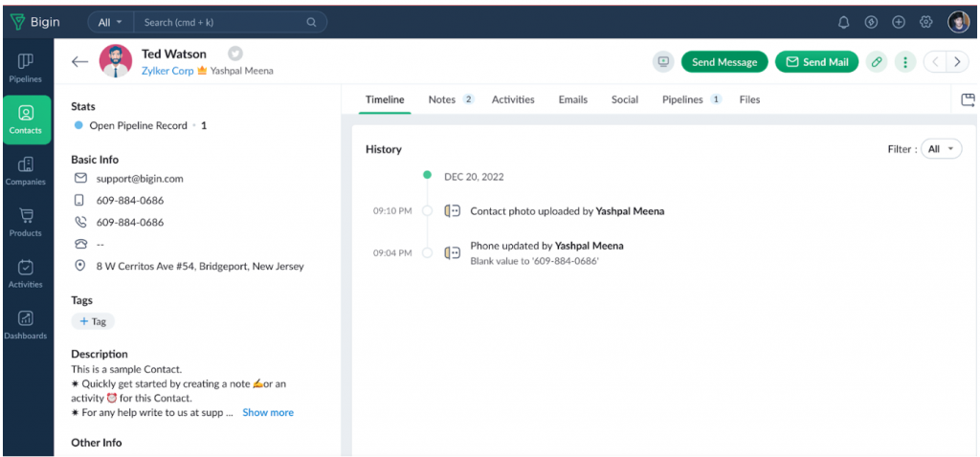Image resolution: width=980 pixels, height=457 pixels.
Task: Click the DEC 20, 2022 timeline date marker
Action: (428, 175)
